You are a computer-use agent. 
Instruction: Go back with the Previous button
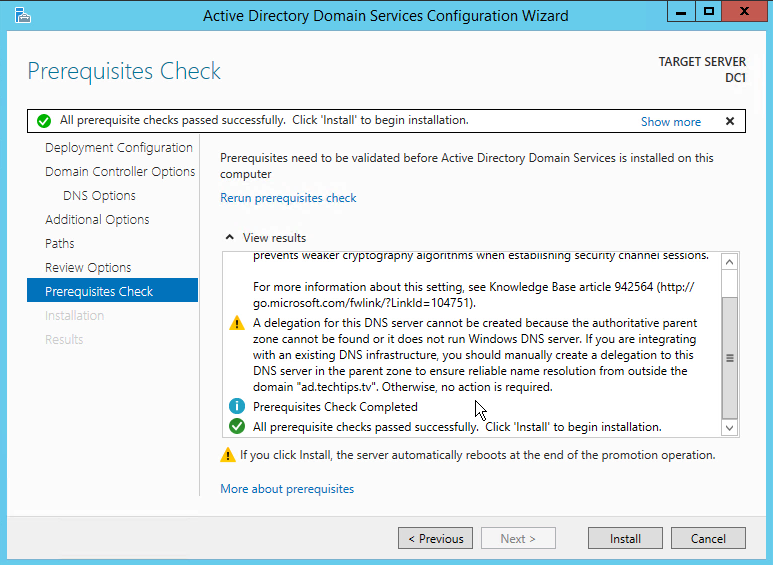tap(435, 538)
